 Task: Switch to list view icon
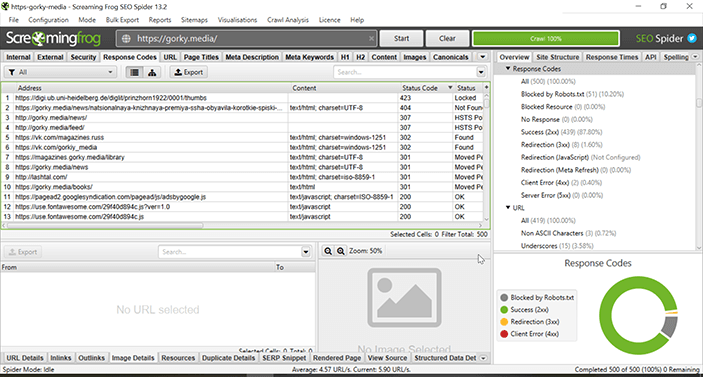[x=135, y=72]
